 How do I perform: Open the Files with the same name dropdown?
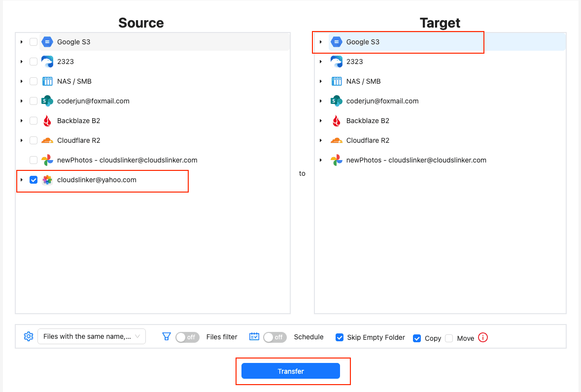(x=91, y=336)
